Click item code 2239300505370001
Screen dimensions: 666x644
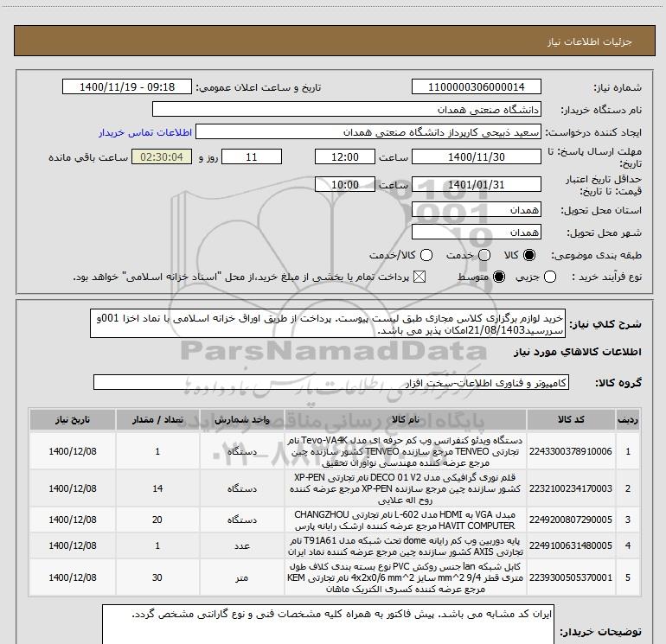571,577
